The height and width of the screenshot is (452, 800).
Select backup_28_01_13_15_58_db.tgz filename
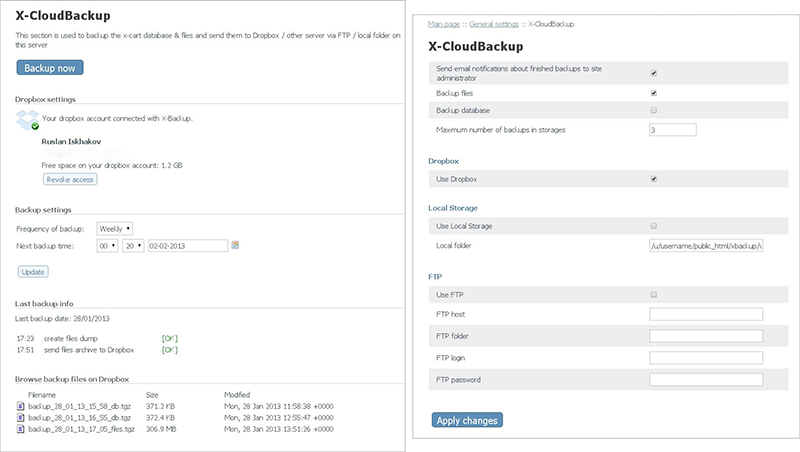pos(80,406)
